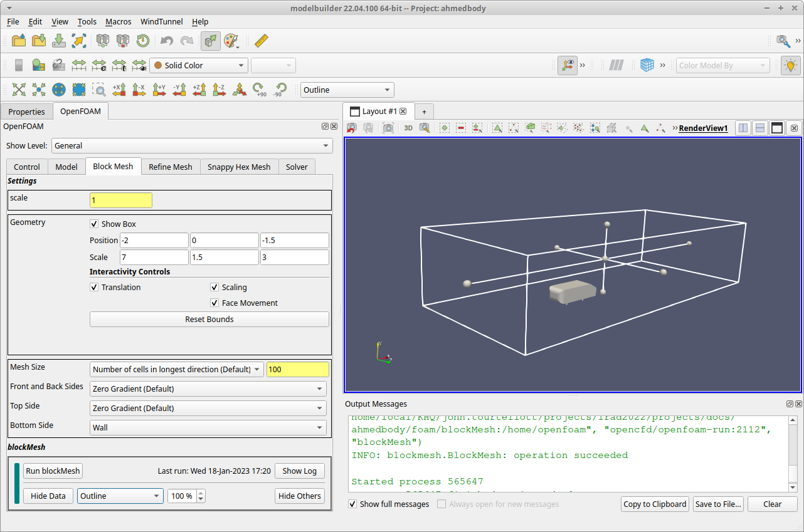Click the Show Log button
The height and width of the screenshot is (532, 804).
pyautogui.click(x=300, y=471)
